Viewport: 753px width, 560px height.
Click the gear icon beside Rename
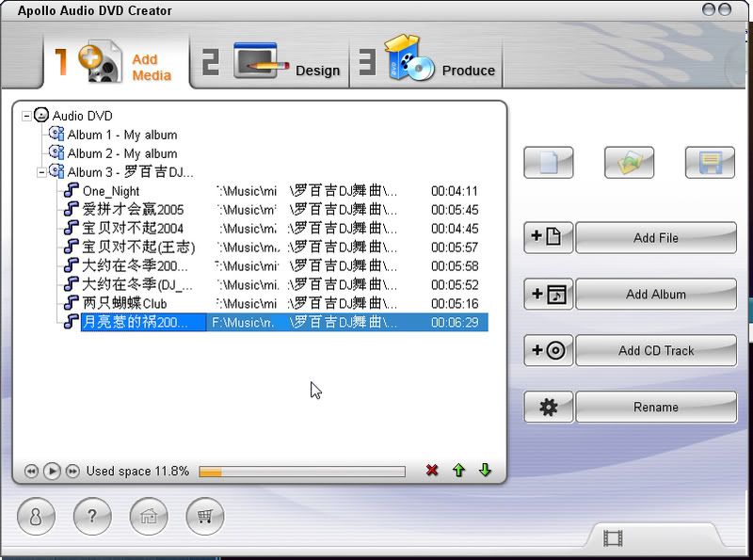pyautogui.click(x=549, y=407)
